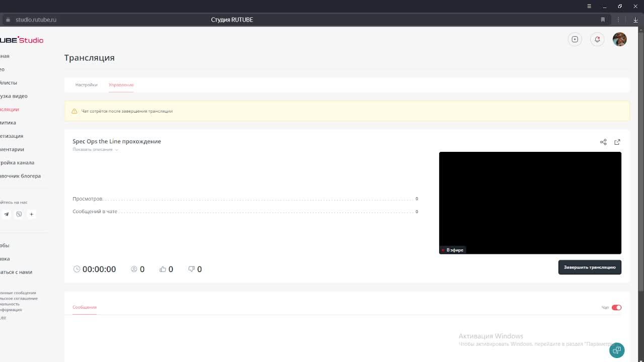Open the browser downloads arrow icon

point(635,20)
